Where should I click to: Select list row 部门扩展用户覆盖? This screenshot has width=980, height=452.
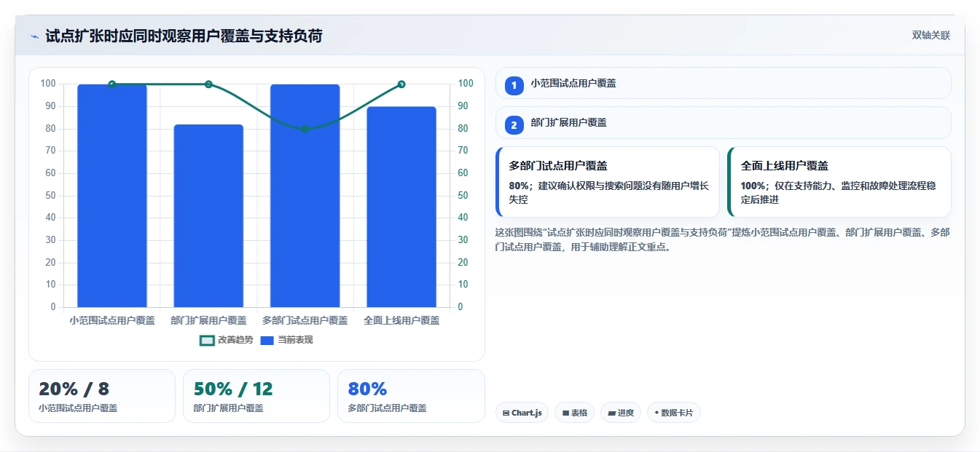(724, 122)
